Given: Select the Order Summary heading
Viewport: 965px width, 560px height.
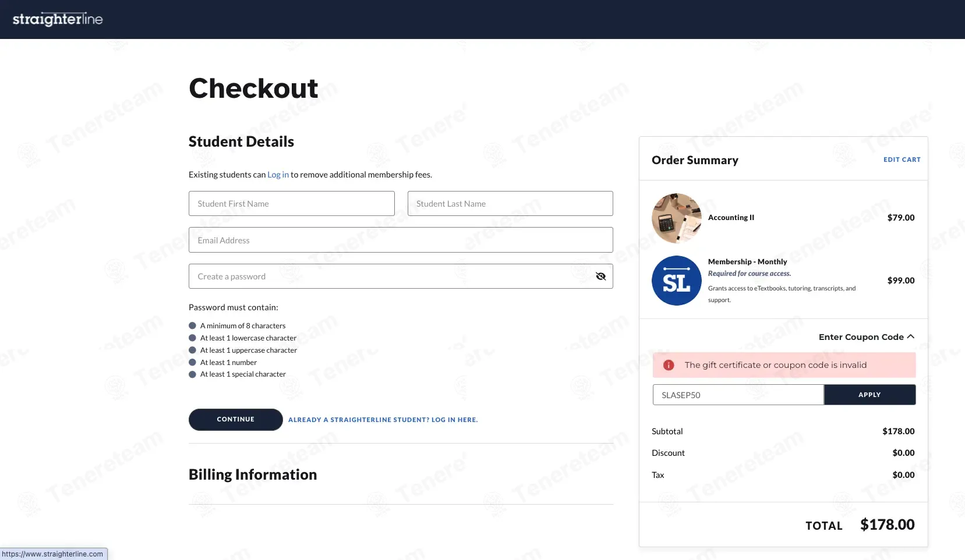Looking at the screenshot, I should [695, 160].
